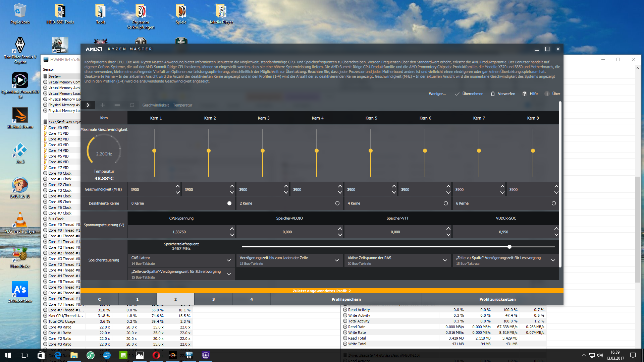Select 6 Kerne radio button
This screenshot has height=362, width=644.
[x=553, y=203]
